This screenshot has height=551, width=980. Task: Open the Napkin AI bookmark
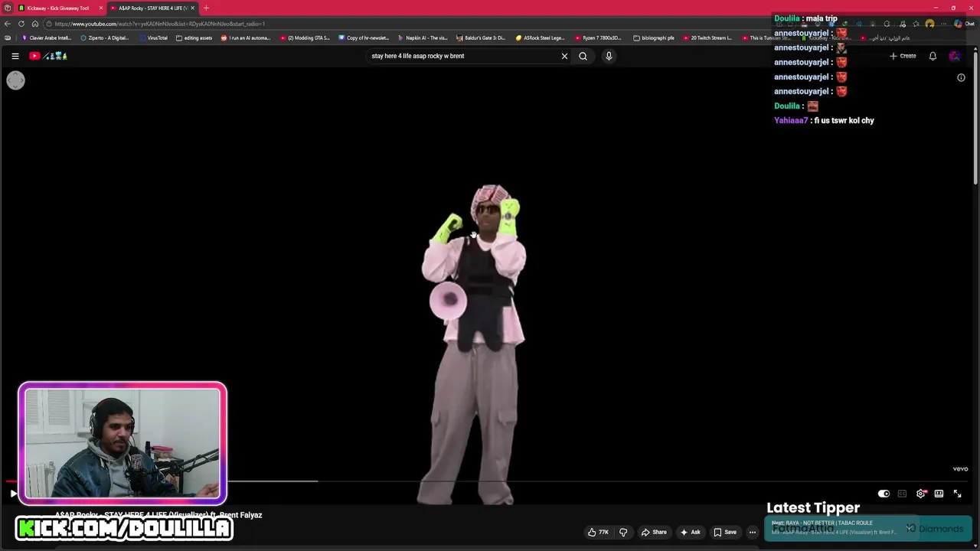point(423,37)
